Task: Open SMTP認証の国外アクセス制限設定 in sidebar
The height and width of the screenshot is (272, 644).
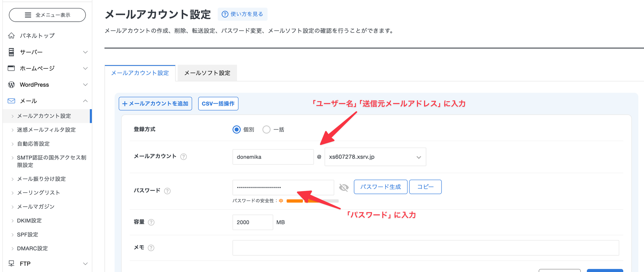Action: tap(52, 161)
